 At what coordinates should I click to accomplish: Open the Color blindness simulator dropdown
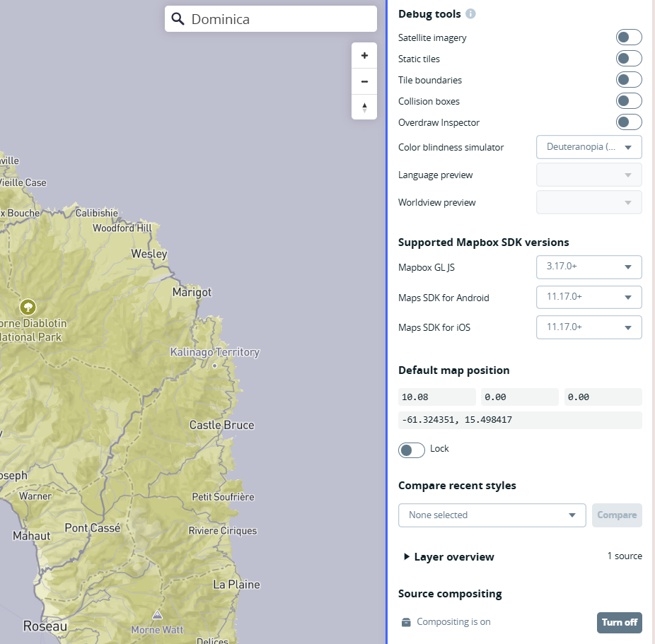pos(589,147)
